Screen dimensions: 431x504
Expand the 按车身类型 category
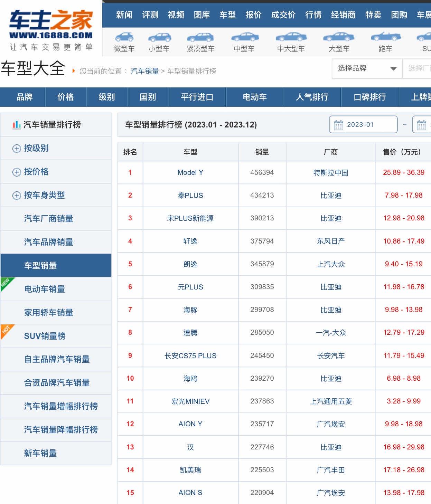(17, 196)
